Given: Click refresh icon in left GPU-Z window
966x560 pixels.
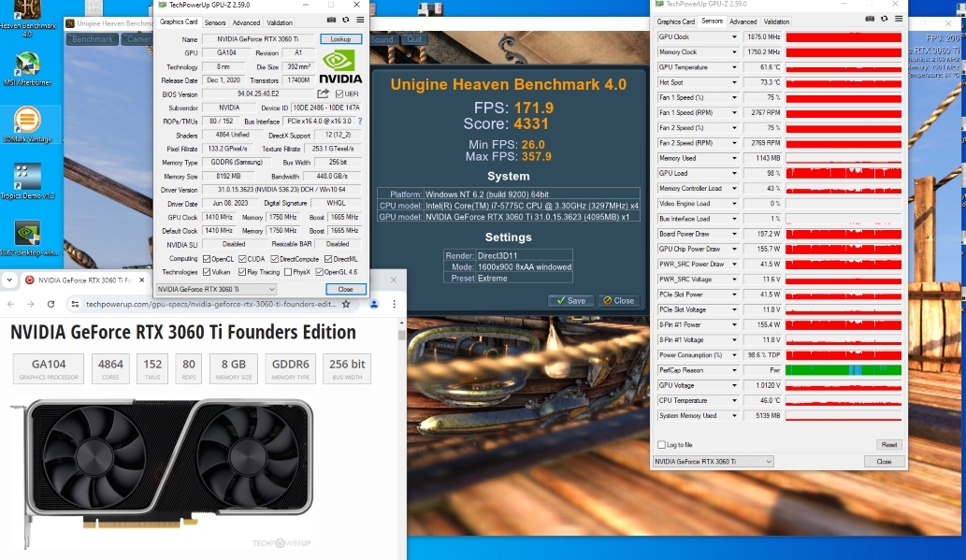Looking at the screenshot, I should pos(346,20).
